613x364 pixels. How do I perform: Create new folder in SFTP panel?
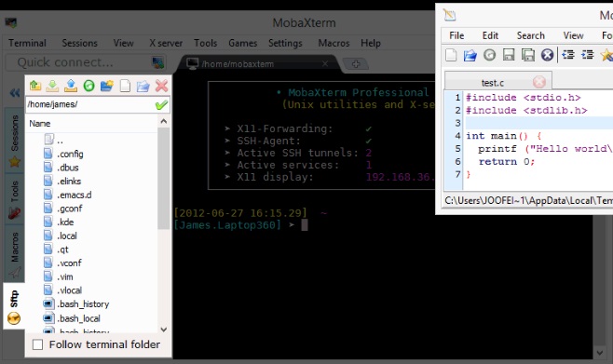[x=107, y=86]
